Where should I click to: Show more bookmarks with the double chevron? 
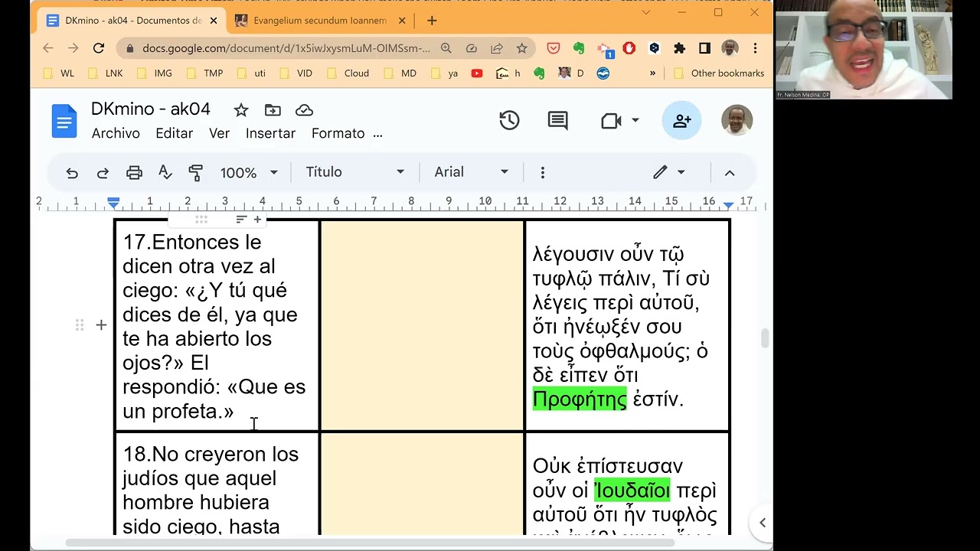coord(652,73)
